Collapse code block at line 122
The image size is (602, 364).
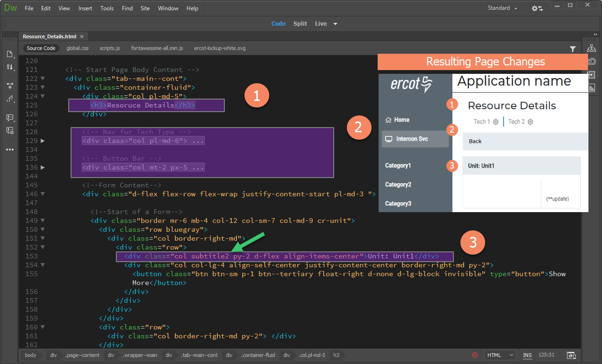[43, 79]
